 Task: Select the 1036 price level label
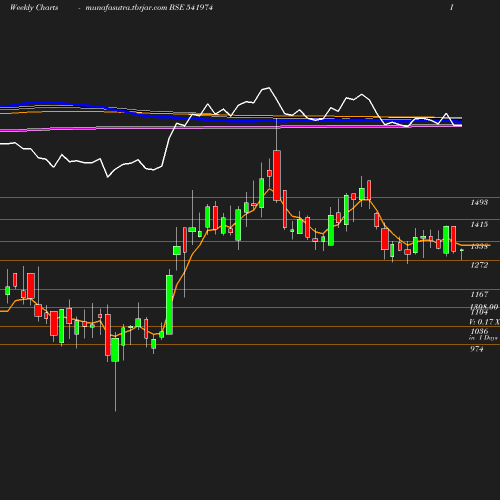click(479, 331)
